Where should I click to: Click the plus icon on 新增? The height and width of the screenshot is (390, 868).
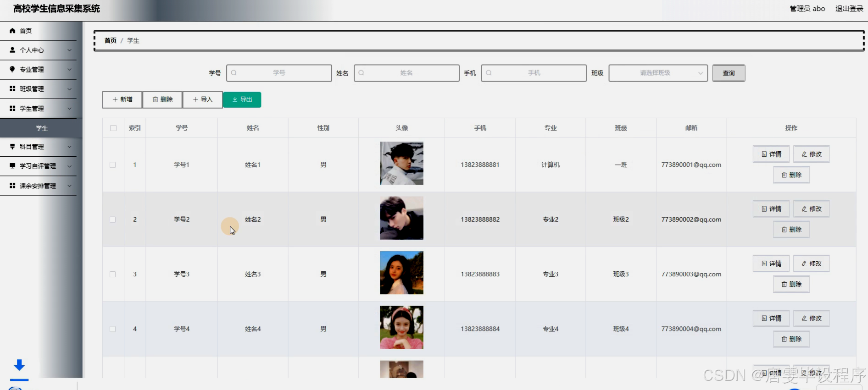115,99
